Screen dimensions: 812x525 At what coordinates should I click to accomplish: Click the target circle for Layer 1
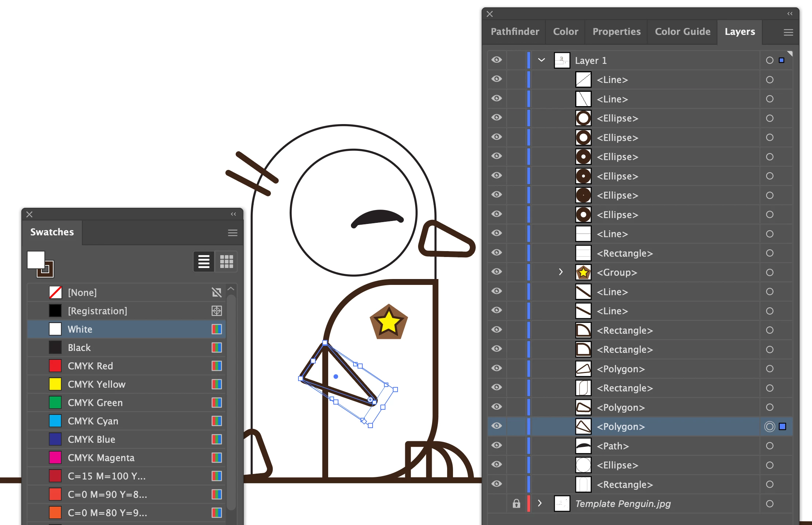(769, 60)
